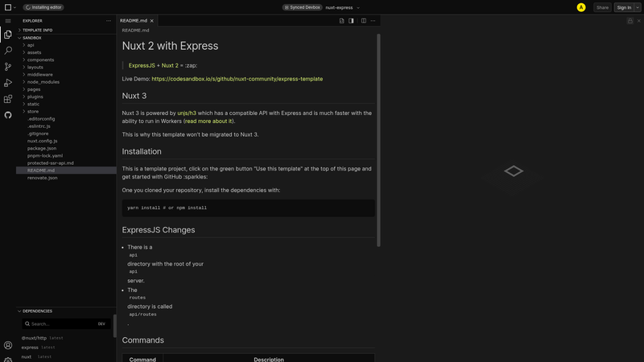
Task: Open the Explorer files icon in activity bar
Action: (x=8, y=35)
